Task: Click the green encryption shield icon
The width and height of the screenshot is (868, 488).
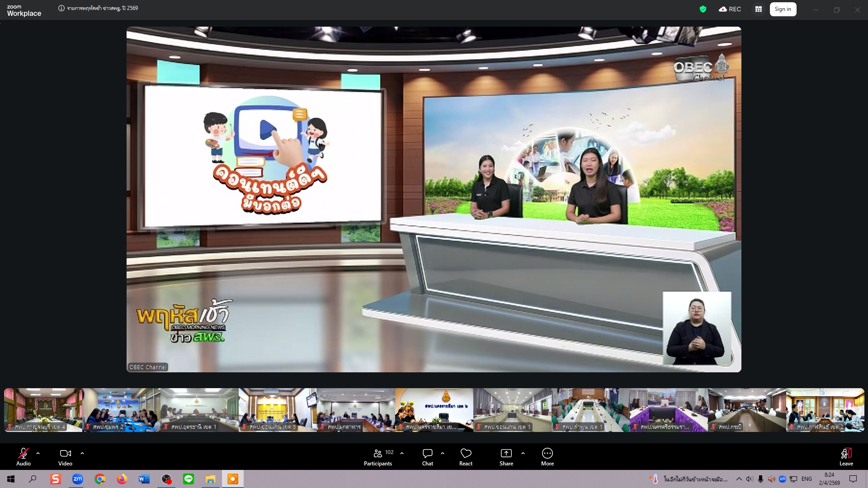Action: (703, 9)
